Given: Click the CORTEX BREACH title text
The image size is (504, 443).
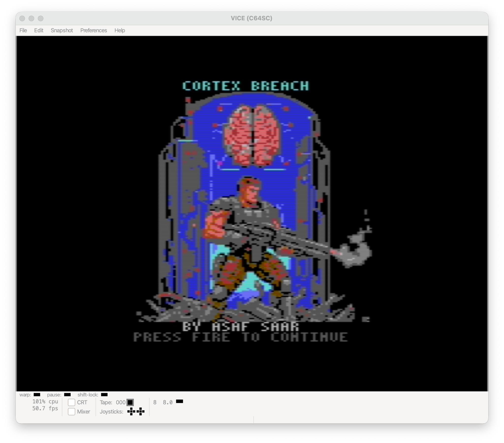Looking at the screenshot, I should pyautogui.click(x=246, y=86).
